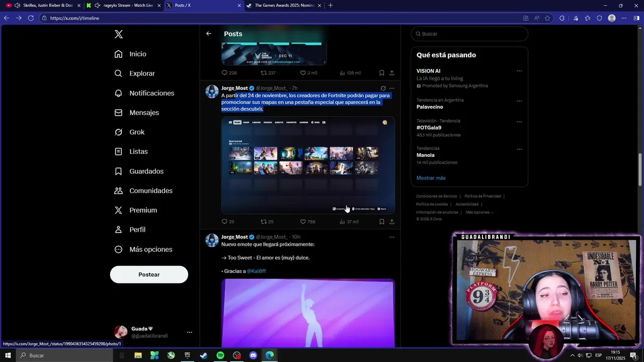
Task: Click Mostrar más trends link
Action: [x=431, y=178]
